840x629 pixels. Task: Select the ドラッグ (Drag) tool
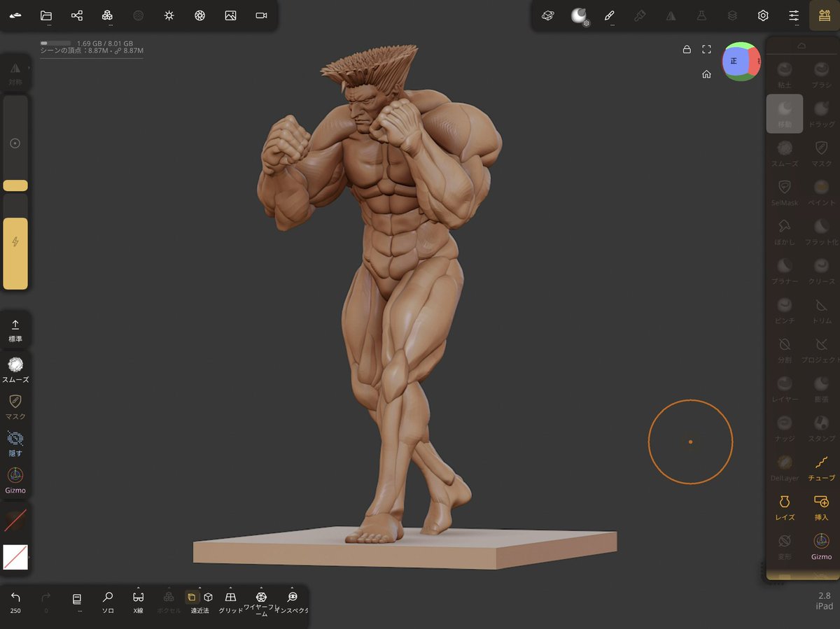point(821,113)
